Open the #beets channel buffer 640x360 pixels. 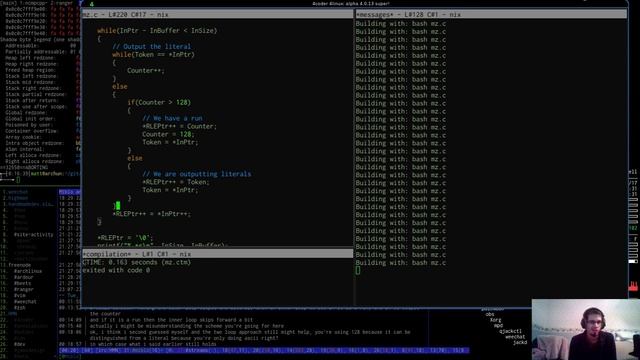coord(22,283)
